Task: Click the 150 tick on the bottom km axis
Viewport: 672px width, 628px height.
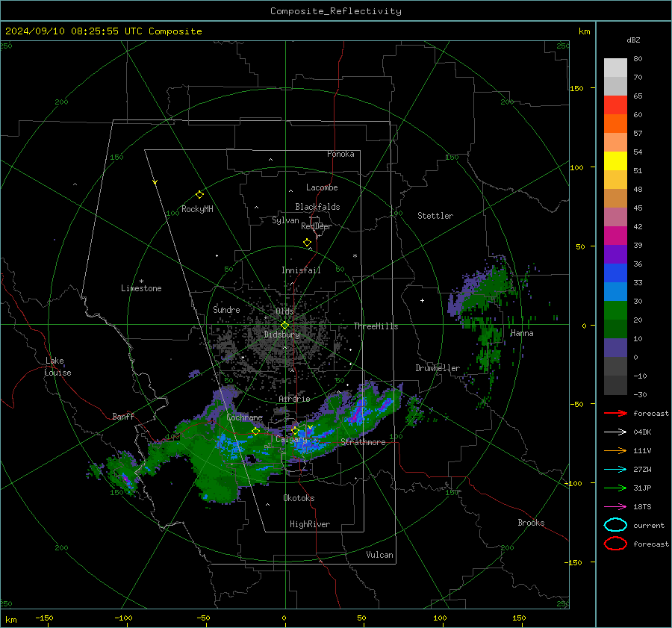Action: 519,618
